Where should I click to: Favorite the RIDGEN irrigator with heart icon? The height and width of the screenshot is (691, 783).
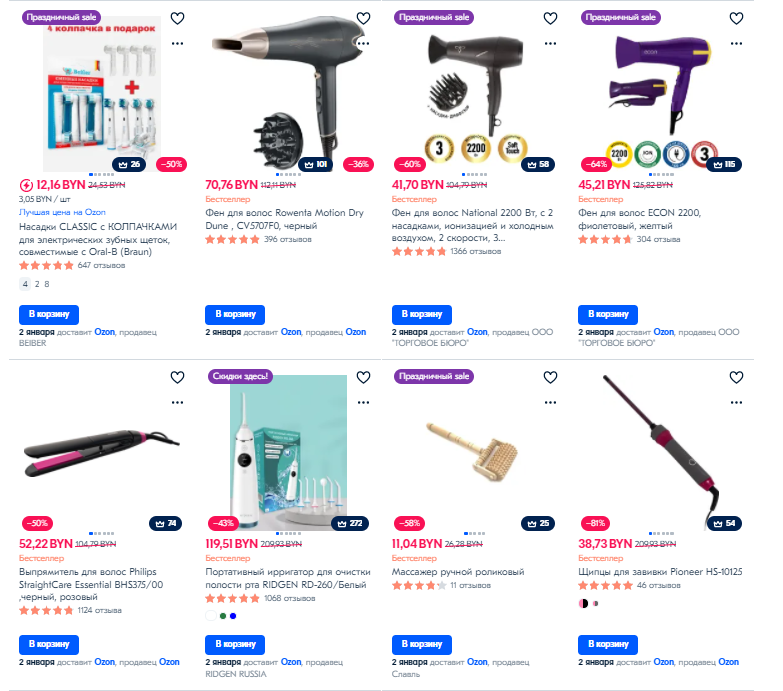pyautogui.click(x=364, y=377)
